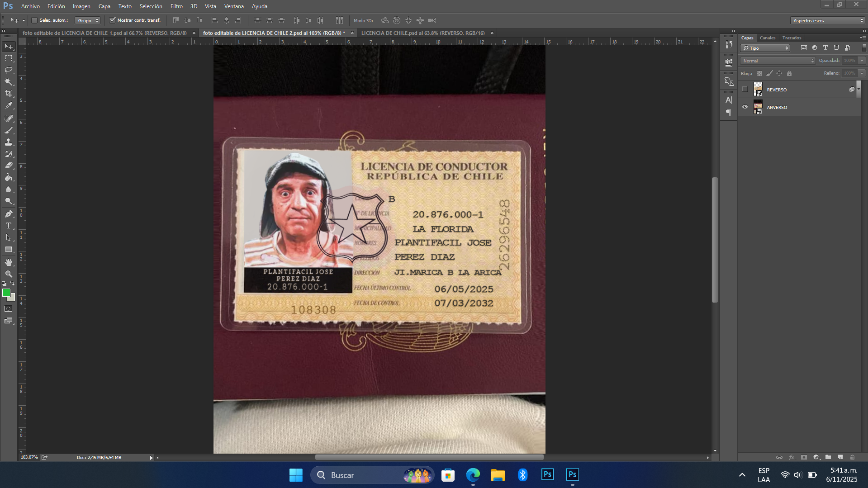Switch to the Canales tab
The width and height of the screenshot is (868, 488).
point(767,38)
